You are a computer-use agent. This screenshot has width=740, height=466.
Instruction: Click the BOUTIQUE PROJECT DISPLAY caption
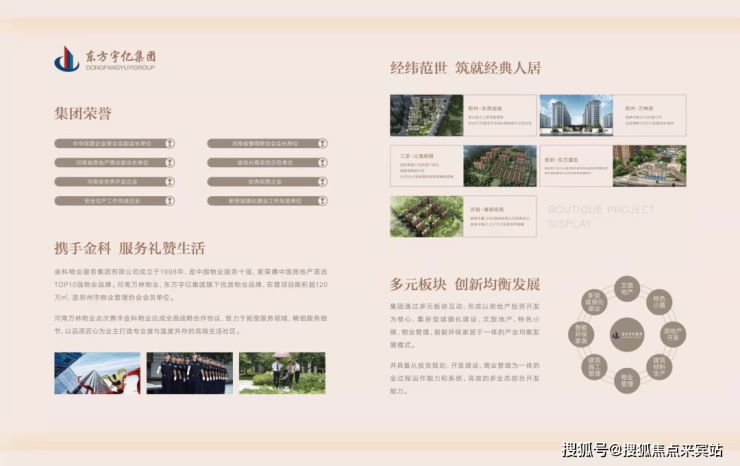coord(601,216)
